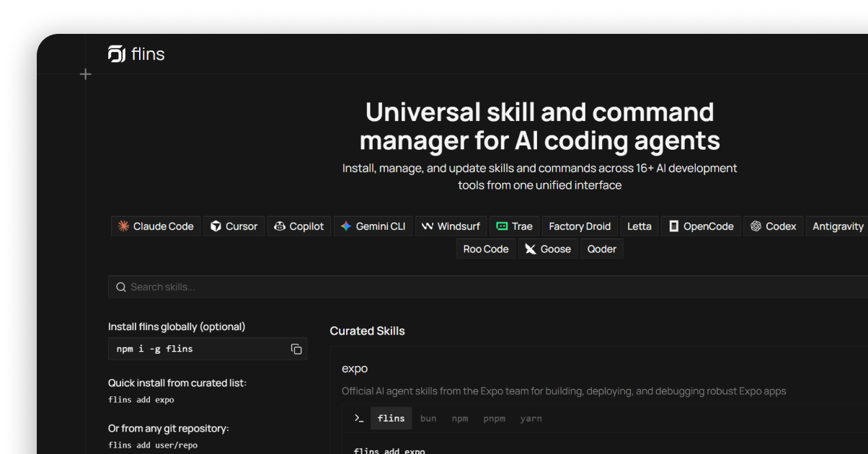Select the flins package manager tab
This screenshot has width=868, height=454.
coord(391,419)
